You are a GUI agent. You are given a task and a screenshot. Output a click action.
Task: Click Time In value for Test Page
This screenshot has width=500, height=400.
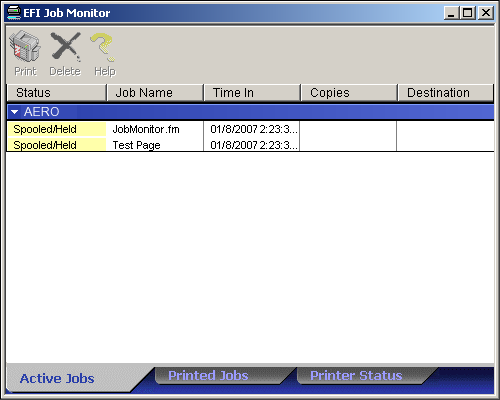(254, 145)
